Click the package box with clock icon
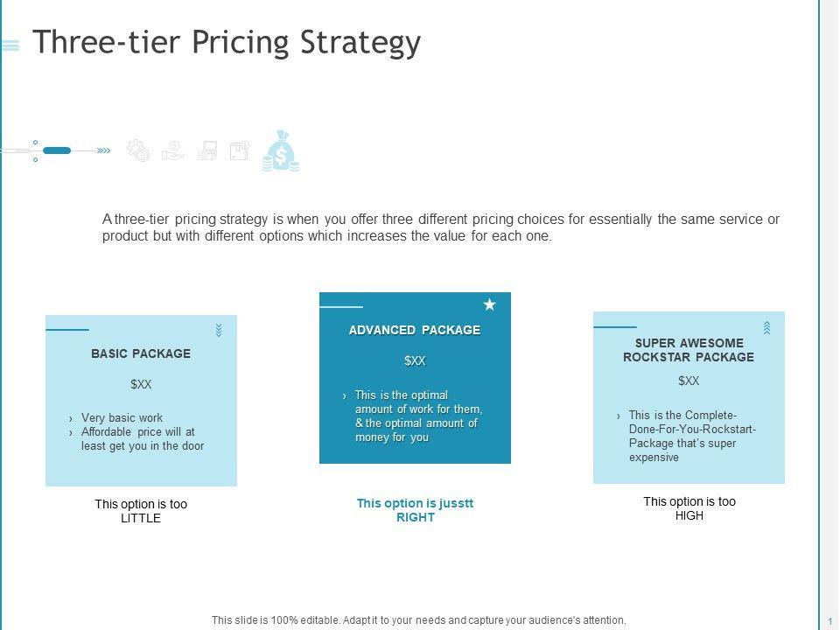The height and width of the screenshot is (630, 840). pyautogui.click(x=240, y=151)
